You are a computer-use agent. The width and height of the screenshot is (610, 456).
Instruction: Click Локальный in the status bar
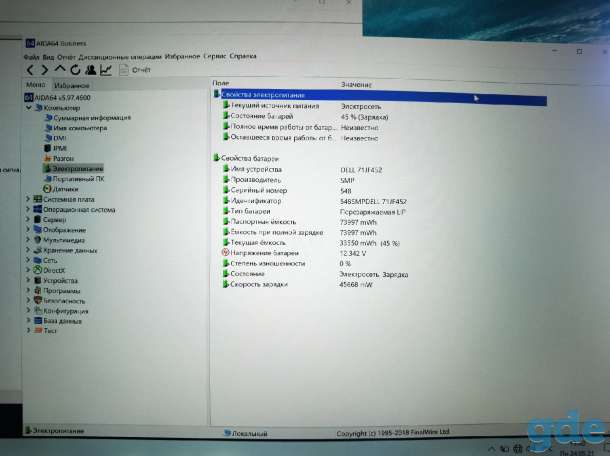246,433
